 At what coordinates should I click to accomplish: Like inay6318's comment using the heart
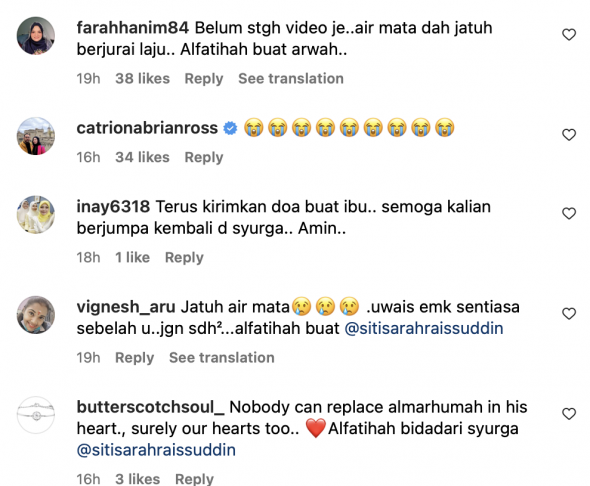click(569, 213)
